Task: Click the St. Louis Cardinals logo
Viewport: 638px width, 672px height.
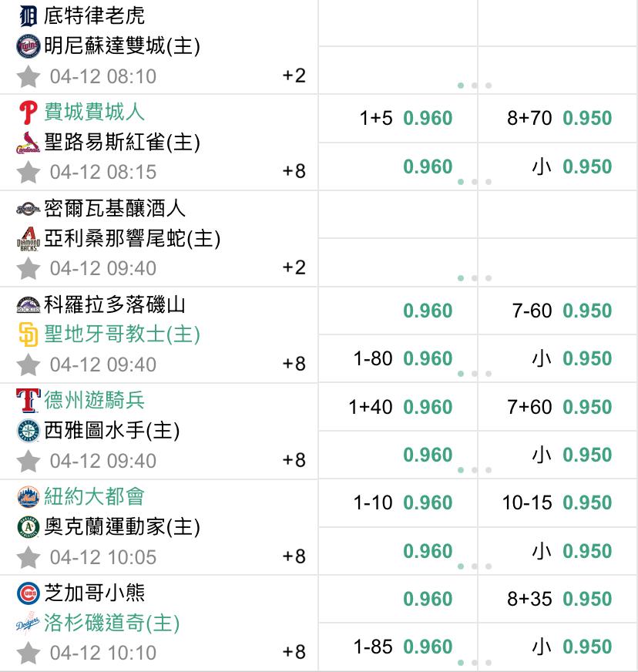Action: [x=29, y=143]
